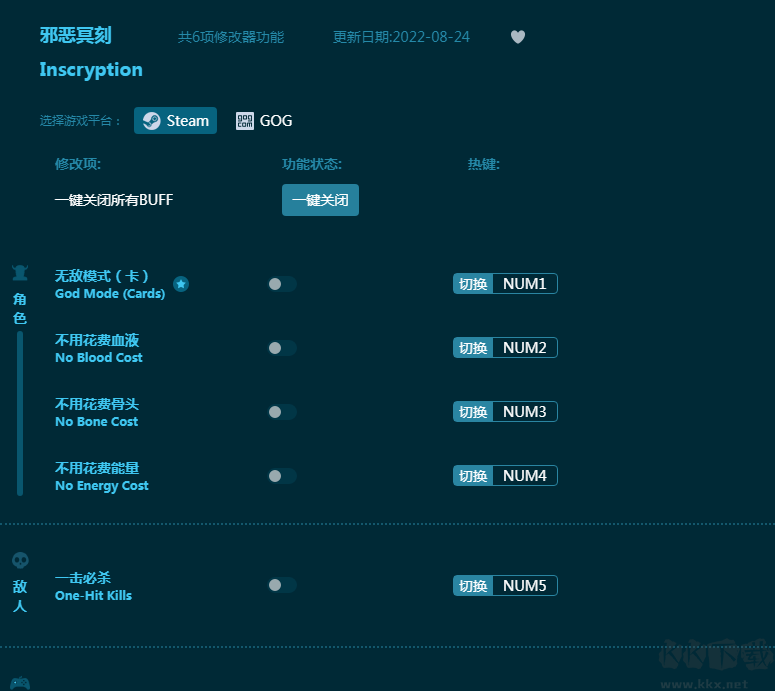Click the gamepad icon at bottom left
Image resolution: width=775 pixels, height=691 pixels.
click(x=20, y=683)
